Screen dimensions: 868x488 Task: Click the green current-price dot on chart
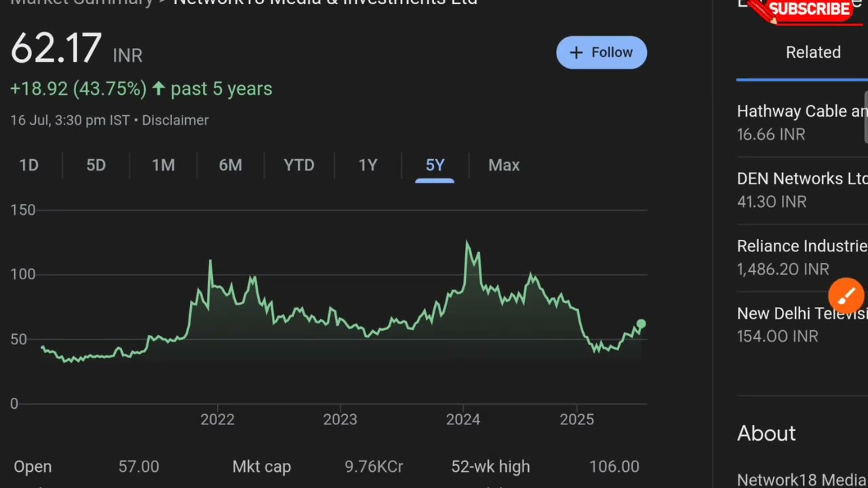tap(641, 324)
